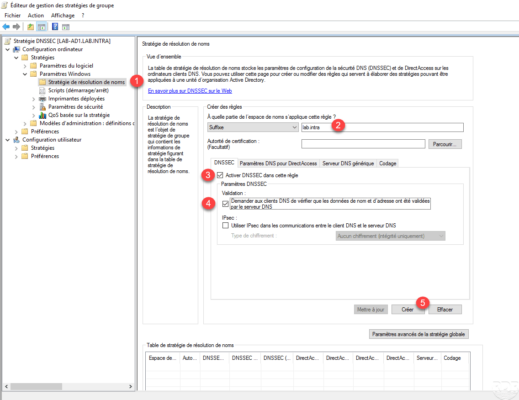
Task: Open the Suffixe namespace dropdown
Action: pos(253,127)
